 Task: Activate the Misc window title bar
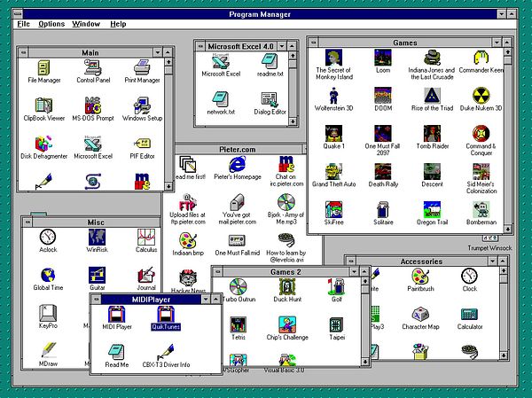pos(96,222)
